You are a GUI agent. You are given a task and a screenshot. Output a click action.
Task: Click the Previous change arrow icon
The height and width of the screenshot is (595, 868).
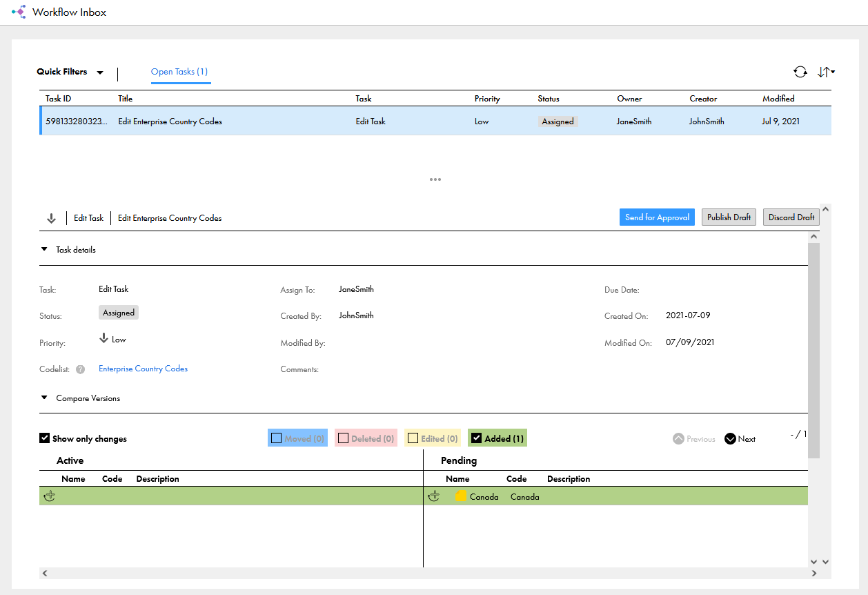[678, 438]
